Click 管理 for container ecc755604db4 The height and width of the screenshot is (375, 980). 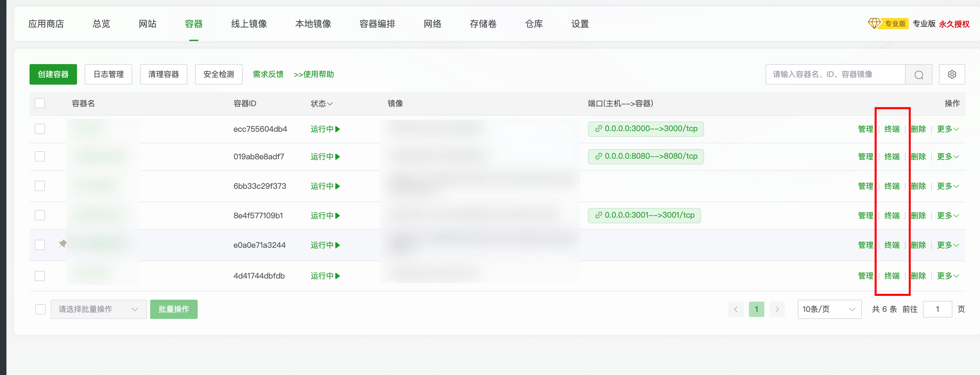point(865,129)
